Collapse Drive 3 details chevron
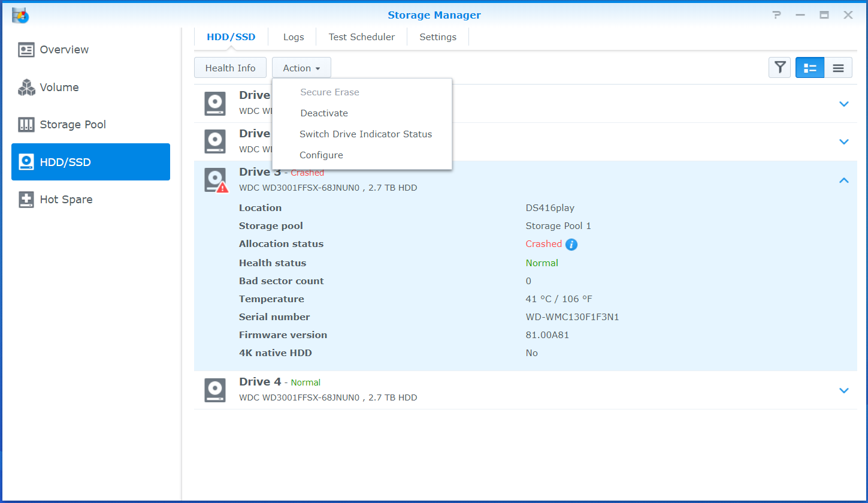The width and height of the screenshot is (868, 503). [x=844, y=180]
